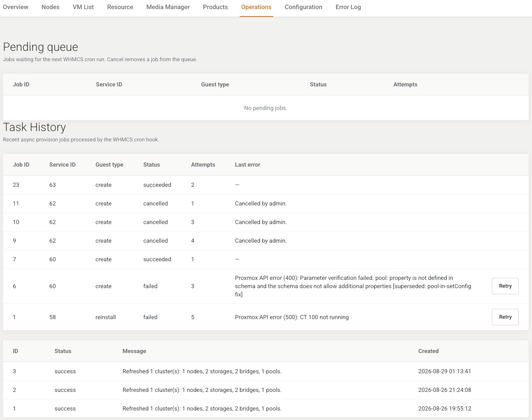The width and height of the screenshot is (532, 420).
Task: Click service ID 58 cell
Action: 52,317
